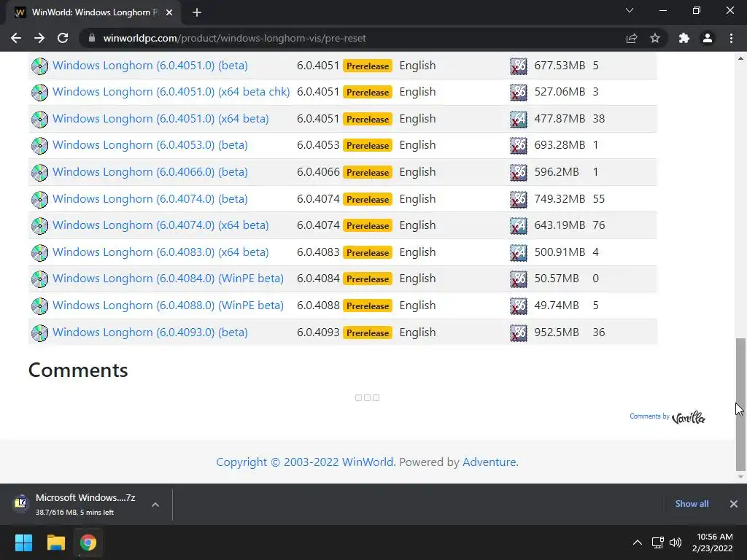The image size is (747, 560).
Task: Open Windows Longhorn (6.0.4066.0) (beta) link
Action: tap(150, 172)
